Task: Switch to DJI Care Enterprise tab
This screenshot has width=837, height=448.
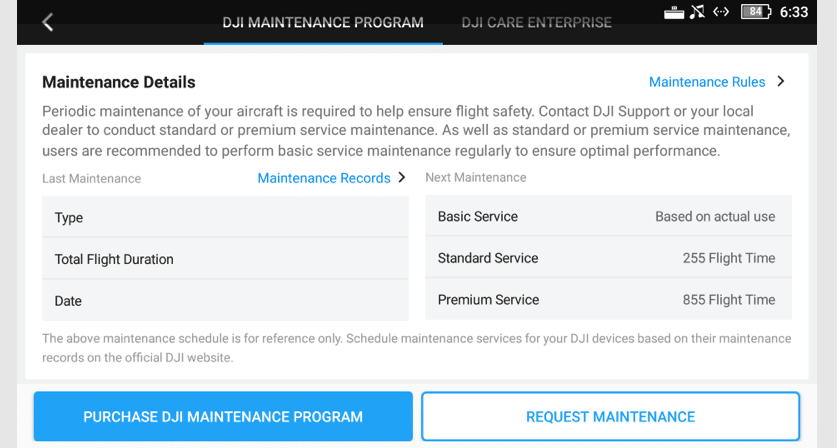Action: [x=536, y=22]
